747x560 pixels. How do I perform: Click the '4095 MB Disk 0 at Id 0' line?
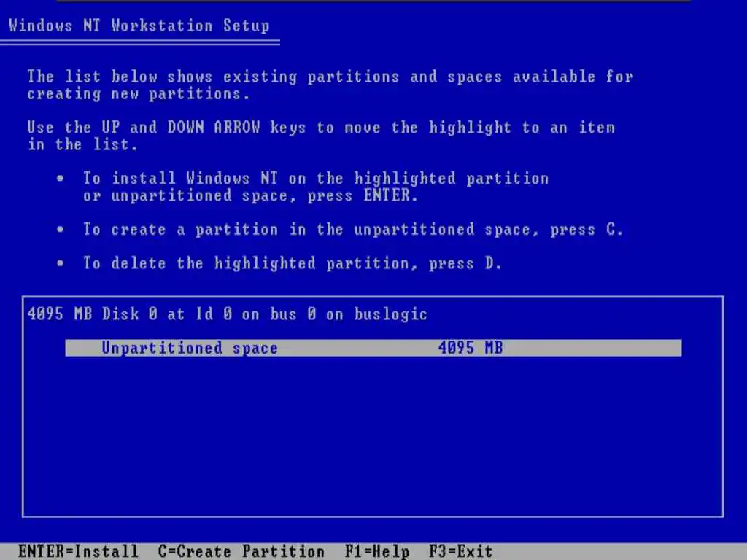pyautogui.click(x=228, y=314)
